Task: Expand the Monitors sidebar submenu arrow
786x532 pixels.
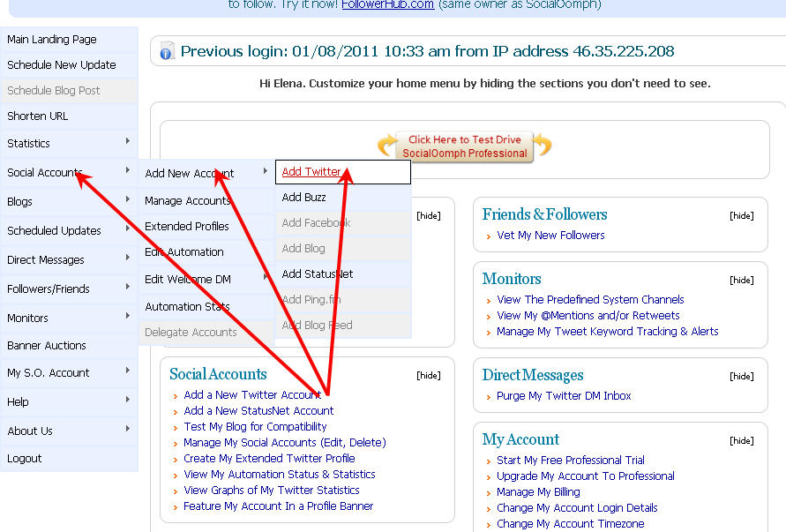Action: pyautogui.click(x=128, y=316)
